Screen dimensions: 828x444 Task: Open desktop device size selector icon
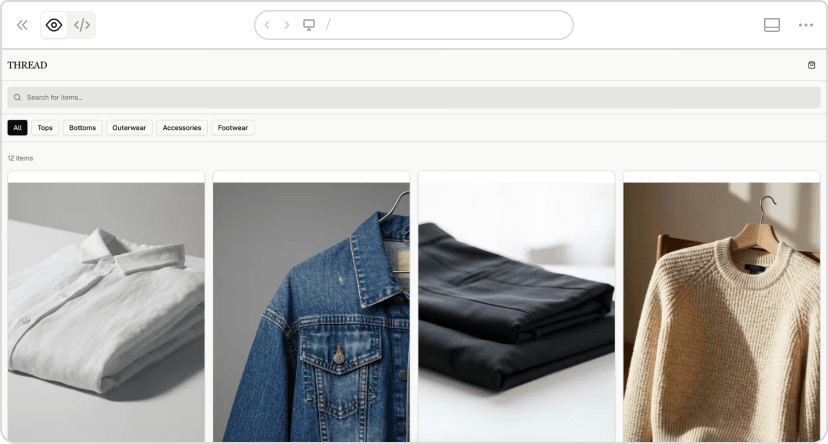point(309,25)
